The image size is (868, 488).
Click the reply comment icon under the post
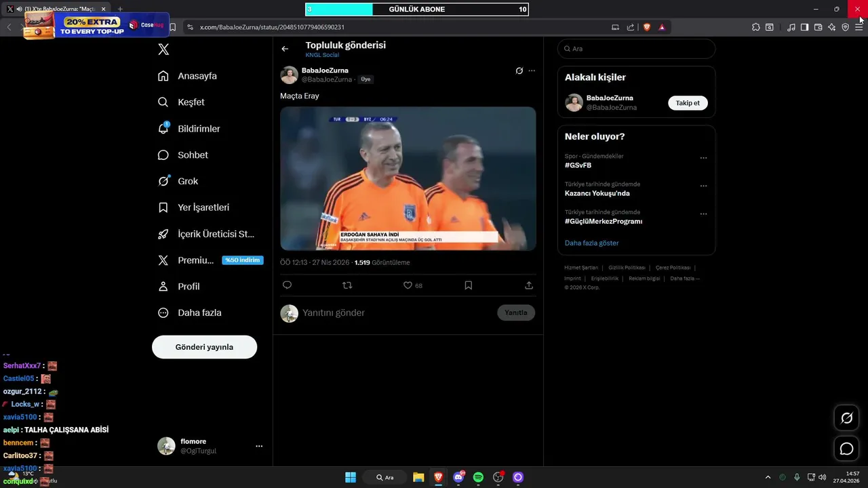[x=287, y=285]
